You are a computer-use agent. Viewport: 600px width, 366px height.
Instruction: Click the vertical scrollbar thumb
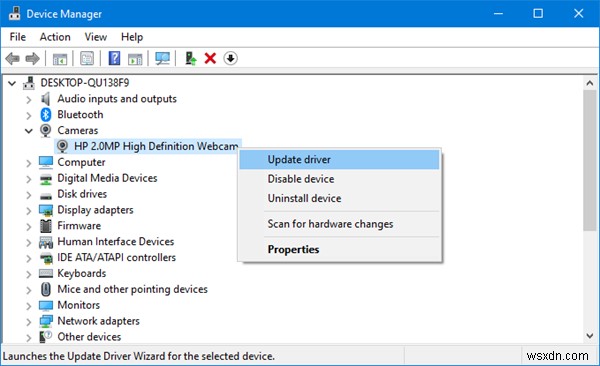coord(590,161)
